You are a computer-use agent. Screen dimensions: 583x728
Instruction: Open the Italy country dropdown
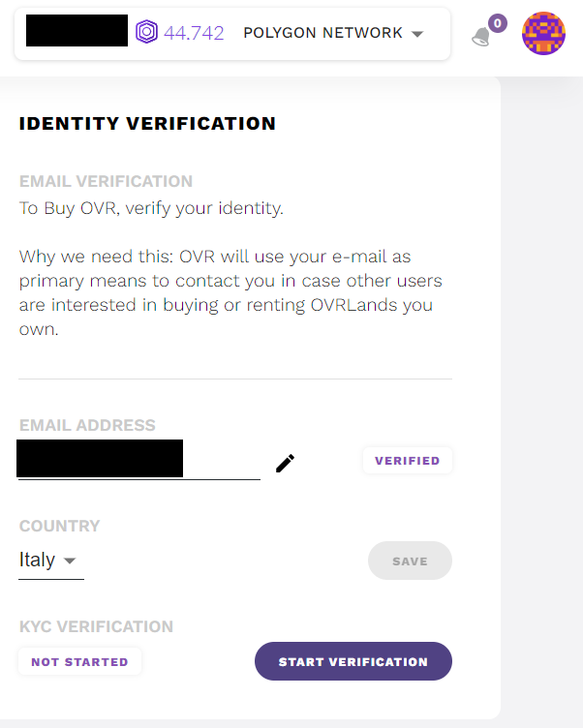click(50, 561)
